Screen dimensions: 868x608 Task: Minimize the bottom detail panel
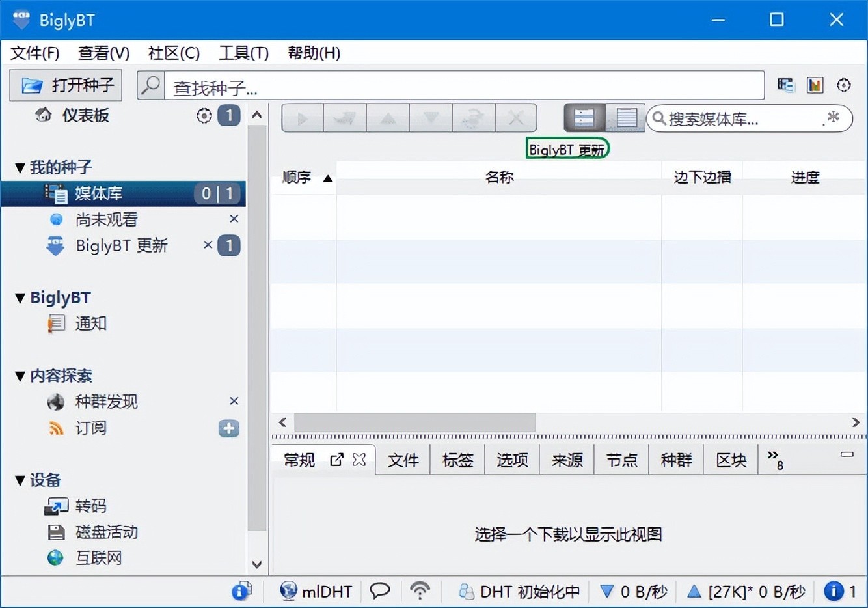click(x=847, y=454)
